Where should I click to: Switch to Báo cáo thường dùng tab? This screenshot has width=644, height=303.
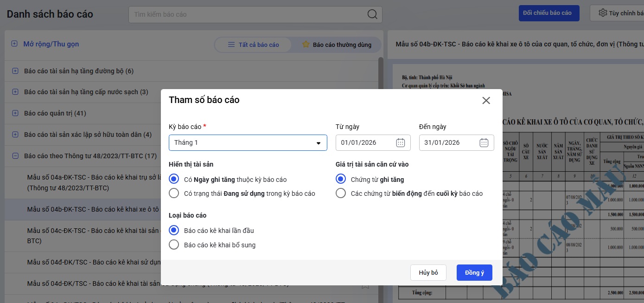coord(337,45)
